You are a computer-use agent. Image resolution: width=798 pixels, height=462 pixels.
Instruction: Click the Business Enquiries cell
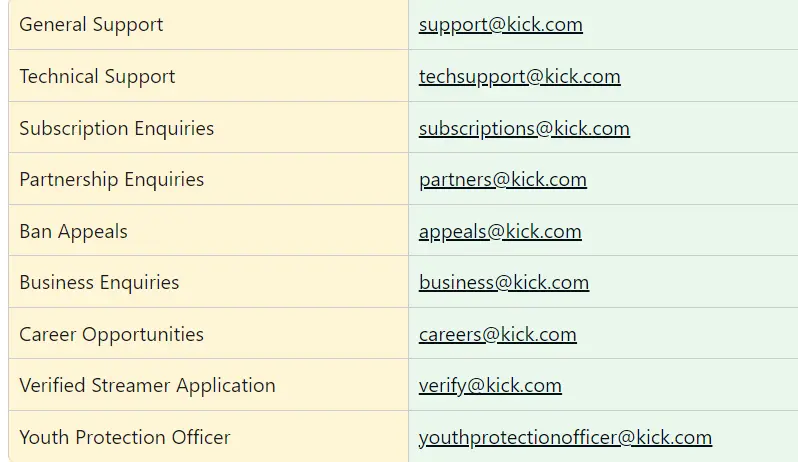[209, 282]
